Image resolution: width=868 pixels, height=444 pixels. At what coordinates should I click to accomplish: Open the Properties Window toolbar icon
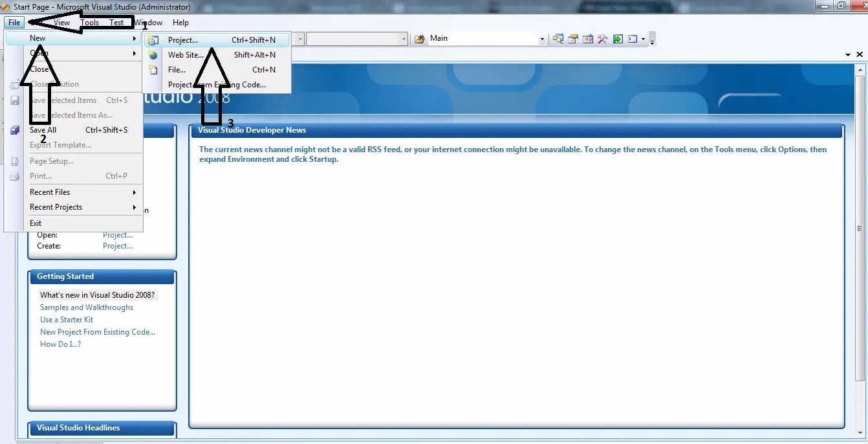[x=573, y=39]
